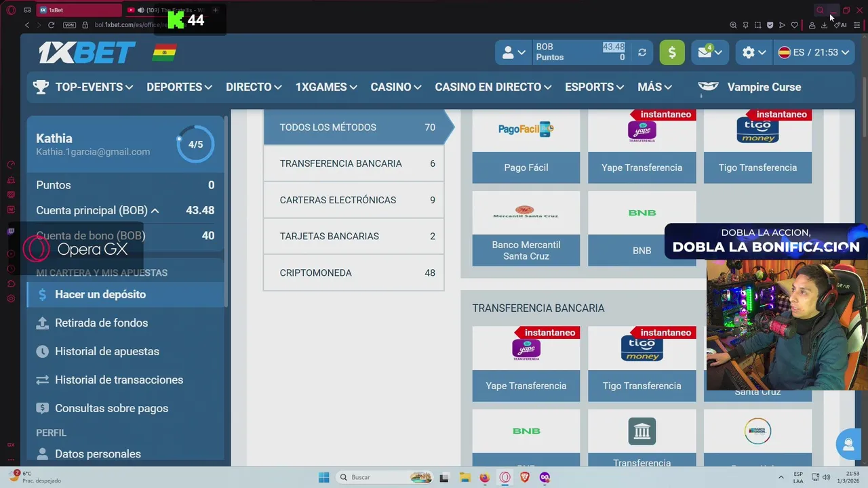
Task: Open the Easy Setup sliders icon
Action: pos(856,25)
